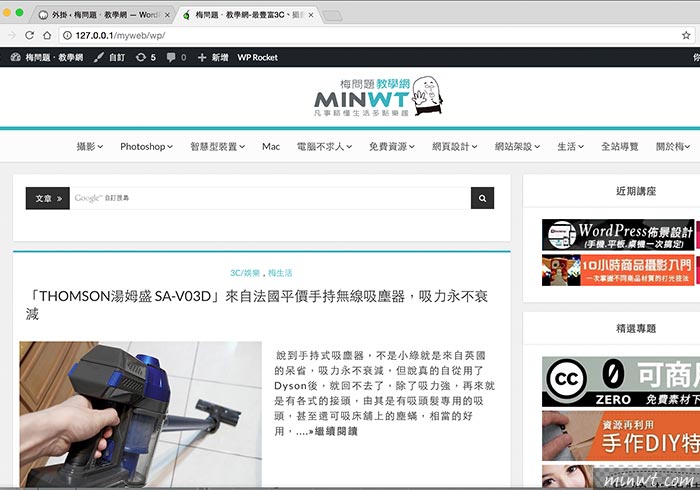Screen dimensions: 700x490
Task: Submit search with the magnifier icon
Action: pyautogui.click(x=482, y=198)
